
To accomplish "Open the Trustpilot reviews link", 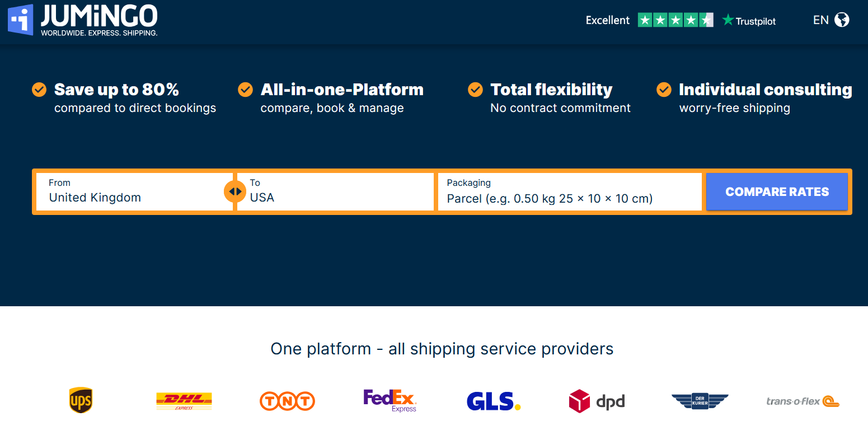I will point(749,21).
